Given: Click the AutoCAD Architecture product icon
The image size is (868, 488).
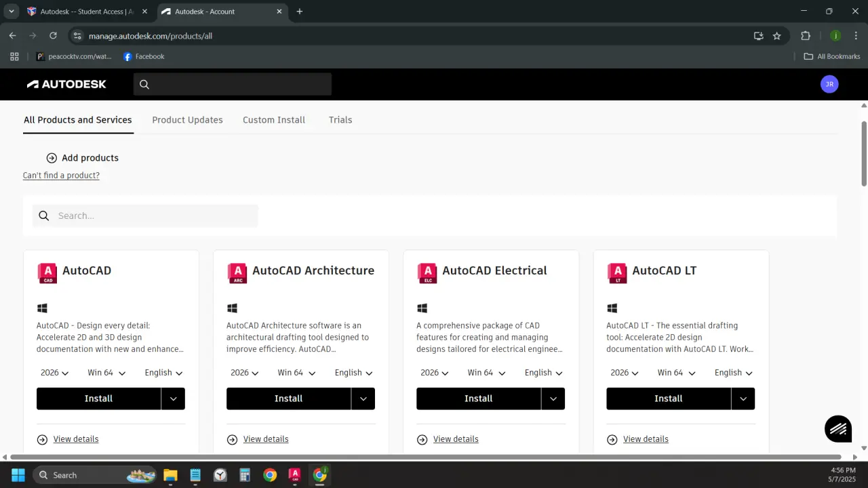Looking at the screenshot, I should (237, 273).
